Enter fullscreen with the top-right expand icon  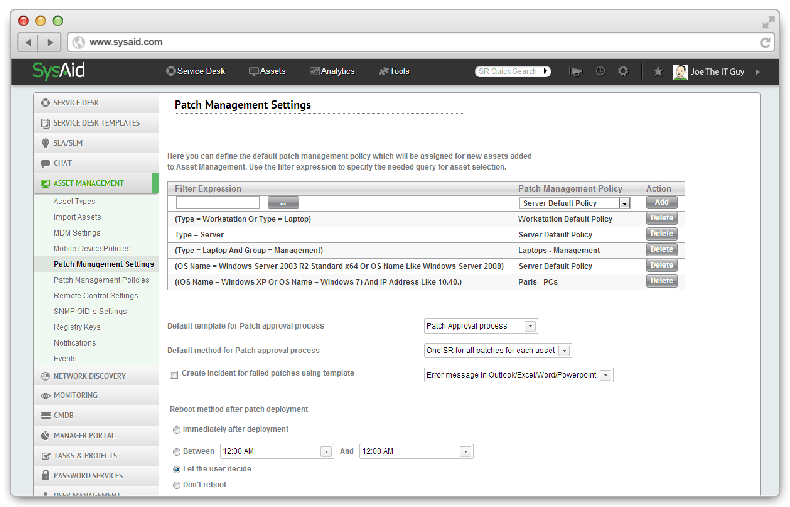[768, 22]
